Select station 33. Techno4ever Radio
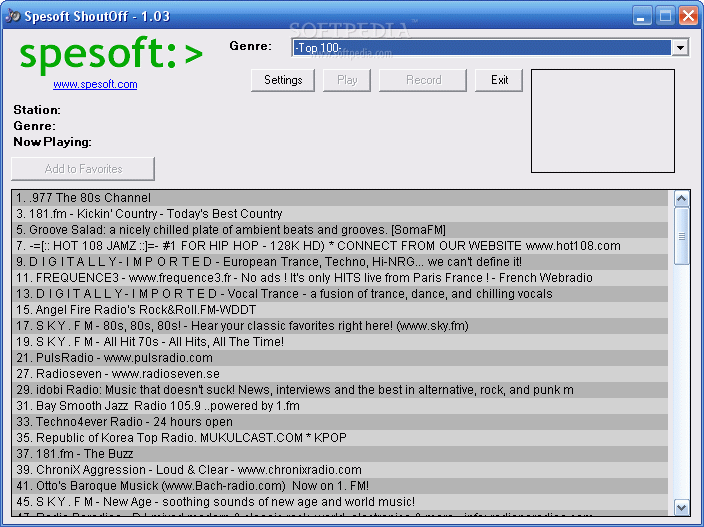Viewport: 704px width, 527px height. click(340, 422)
